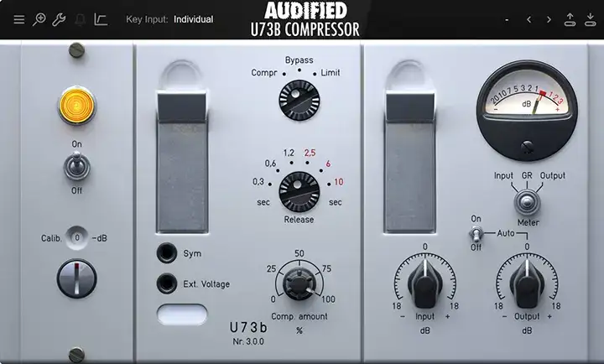
Task: Open the preset name field showing a dash
Action: click(x=507, y=19)
